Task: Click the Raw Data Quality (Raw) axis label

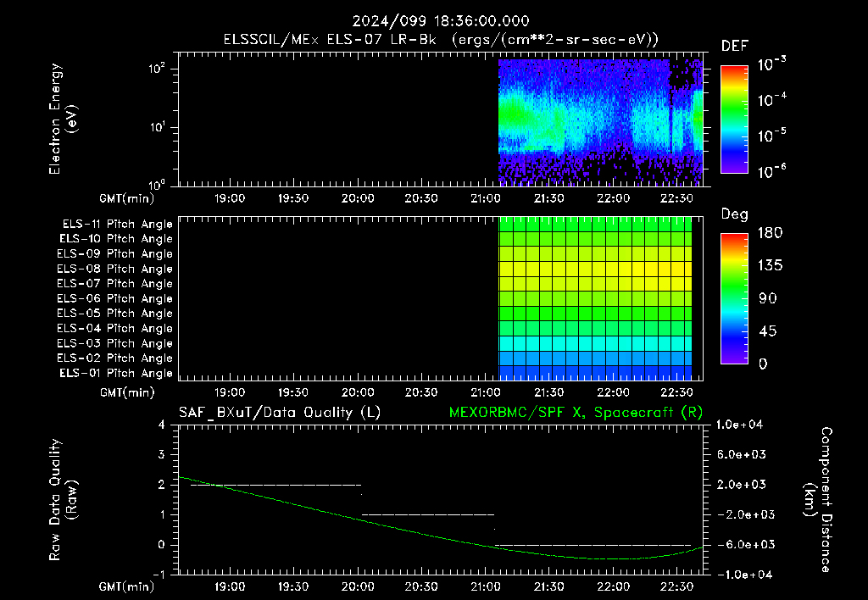Action: tap(63, 500)
